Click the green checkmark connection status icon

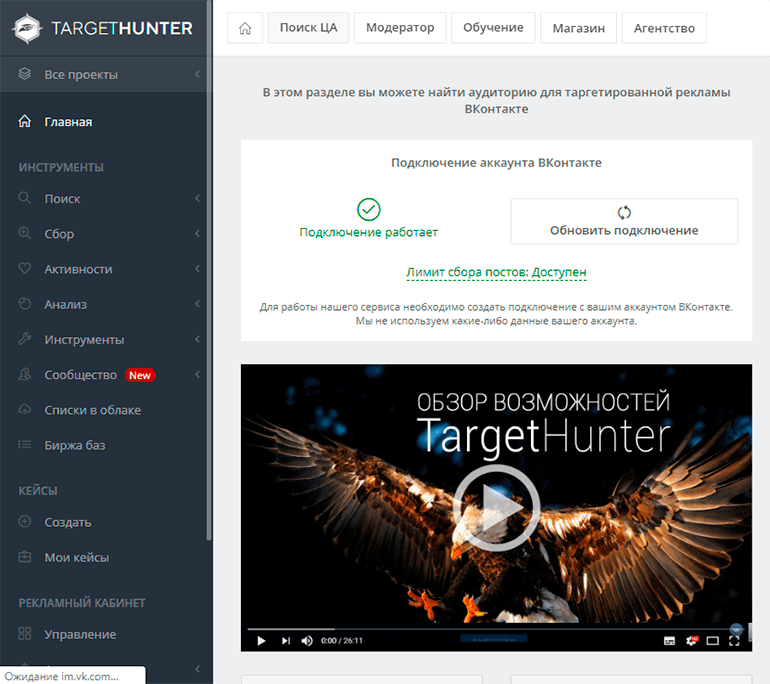(x=368, y=210)
